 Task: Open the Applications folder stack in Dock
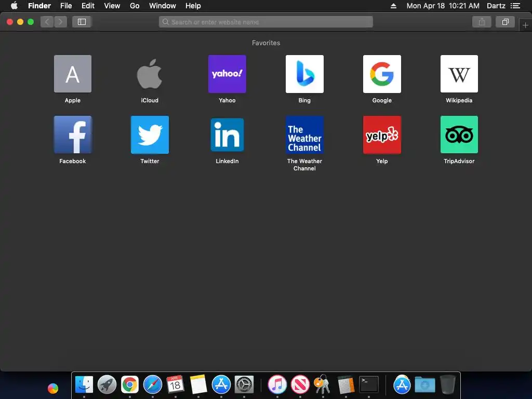402,385
